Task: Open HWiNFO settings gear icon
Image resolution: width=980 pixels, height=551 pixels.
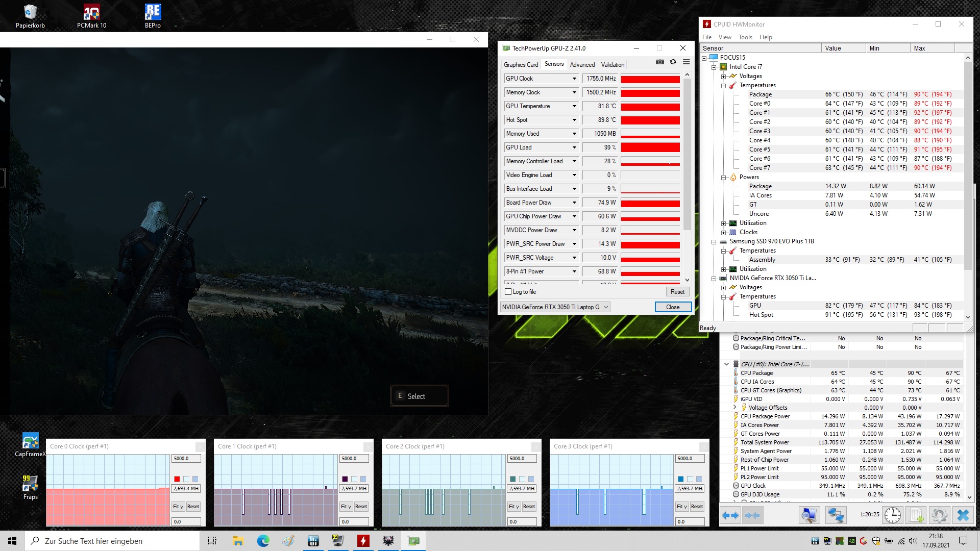Action: tap(940, 515)
